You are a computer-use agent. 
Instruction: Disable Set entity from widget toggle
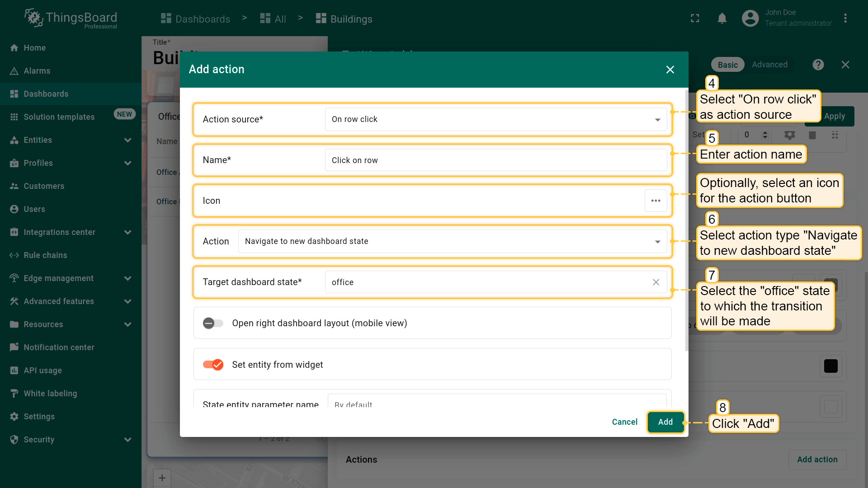pyautogui.click(x=213, y=365)
